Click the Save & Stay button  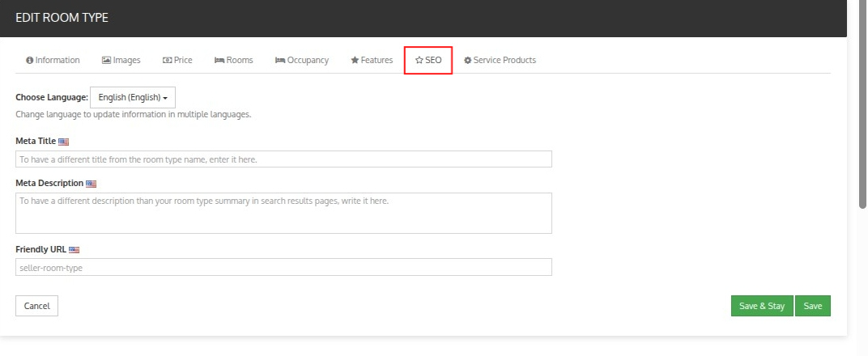[762, 306]
